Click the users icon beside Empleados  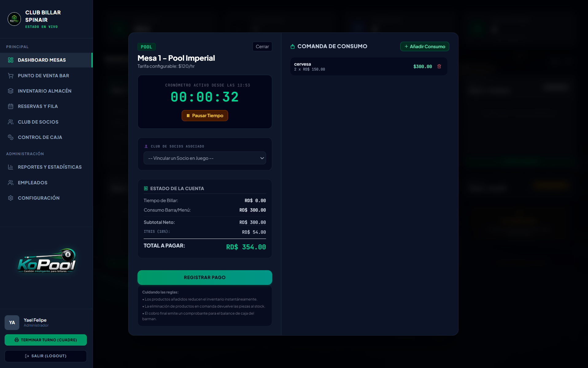tap(10, 182)
